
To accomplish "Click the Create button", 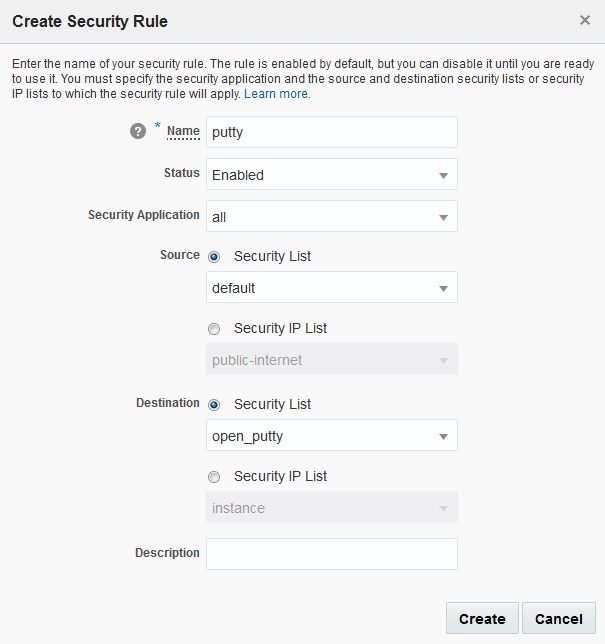I will coord(482,619).
